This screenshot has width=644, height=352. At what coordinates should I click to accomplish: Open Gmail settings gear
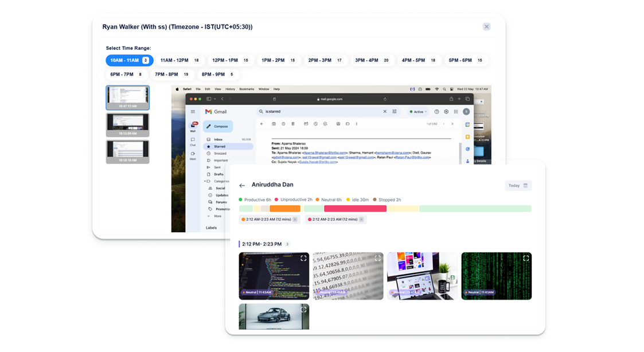coord(446,112)
